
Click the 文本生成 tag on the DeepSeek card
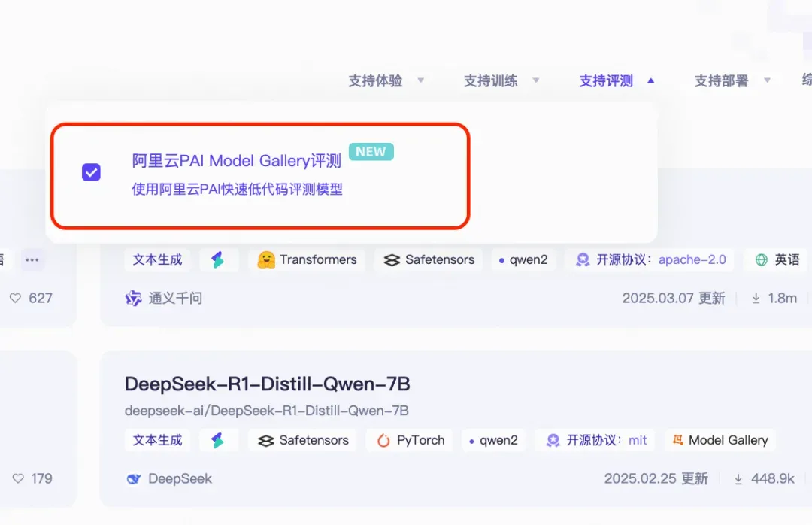click(157, 440)
